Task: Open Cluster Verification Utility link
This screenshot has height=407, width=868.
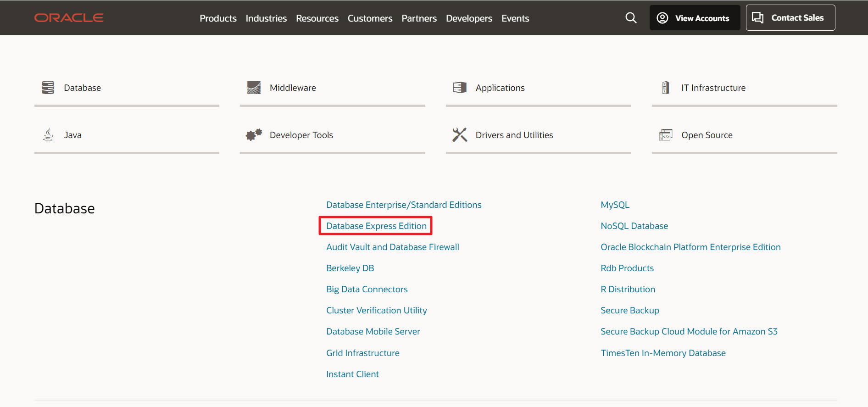Action: click(x=377, y=310)
